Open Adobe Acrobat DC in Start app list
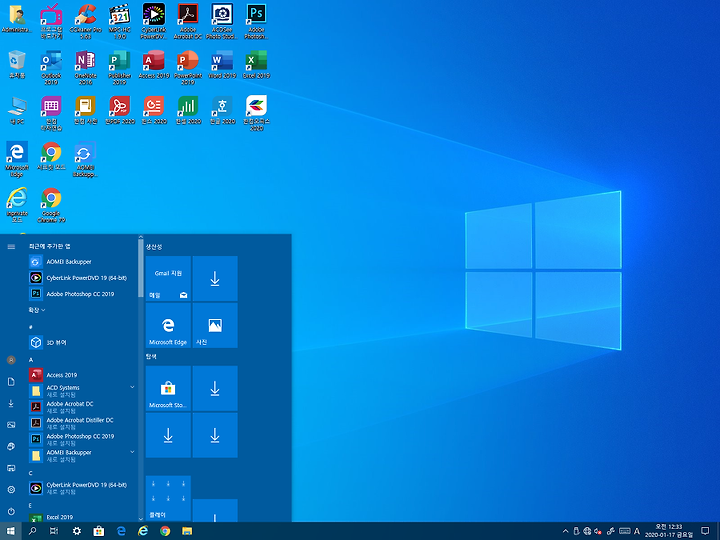 coord(83,407)
